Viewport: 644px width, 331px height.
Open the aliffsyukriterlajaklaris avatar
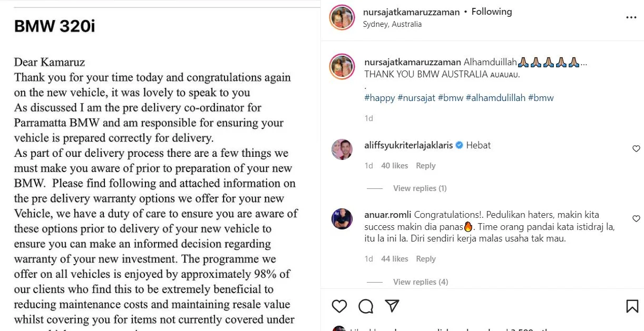click(341, 149)
